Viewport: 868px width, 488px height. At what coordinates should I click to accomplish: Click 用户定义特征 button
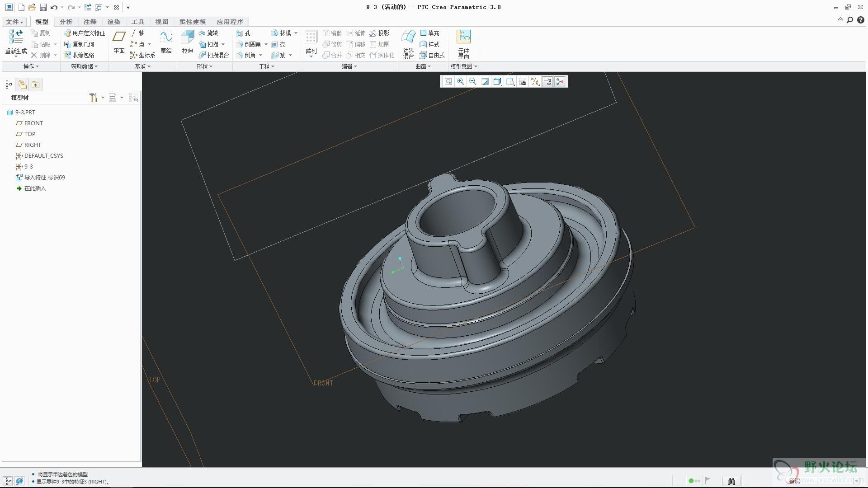click(84, 33)
